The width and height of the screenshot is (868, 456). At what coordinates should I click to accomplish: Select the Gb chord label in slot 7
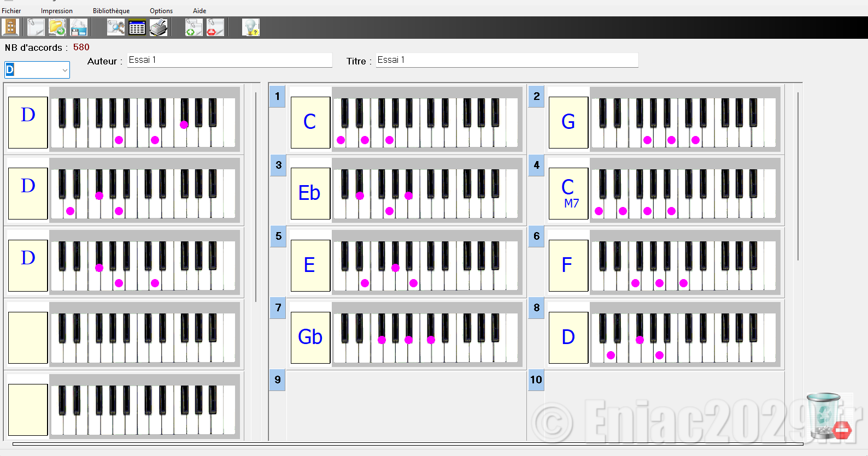(x=310, y=337)
